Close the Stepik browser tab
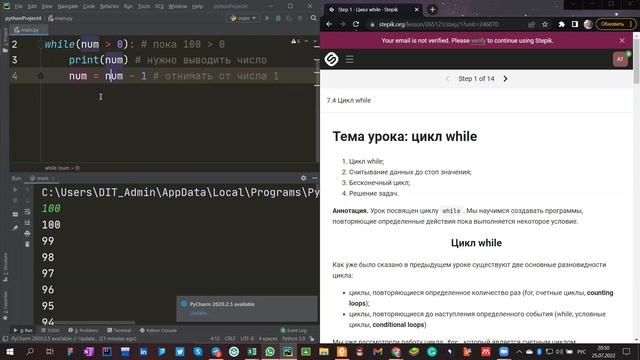 tap(416, 9)
